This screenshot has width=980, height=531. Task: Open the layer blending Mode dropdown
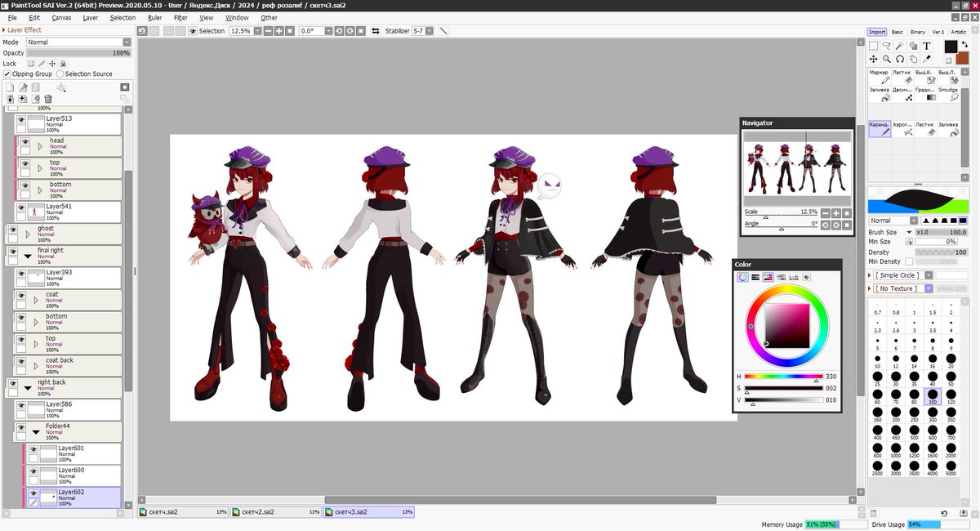tap(78, 42)
